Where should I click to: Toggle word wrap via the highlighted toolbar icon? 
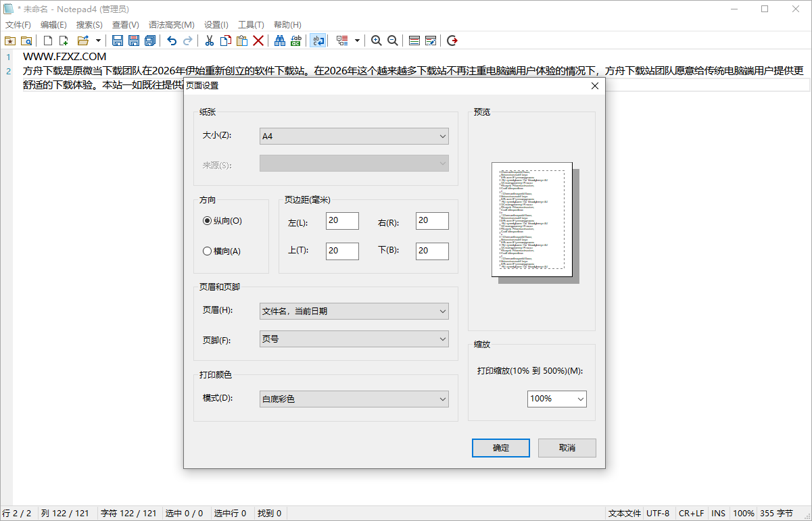click(318, 41)
